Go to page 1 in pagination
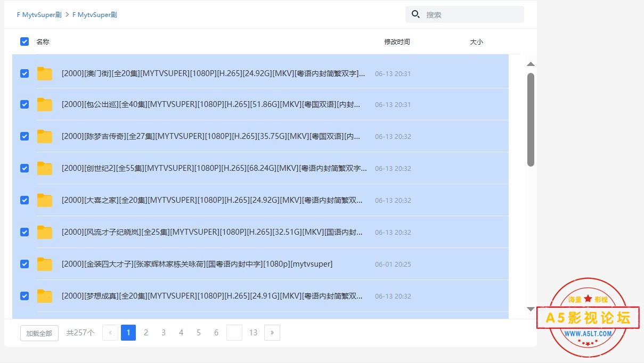Viewport: 644px width, 363px height. tap(128, 333)
